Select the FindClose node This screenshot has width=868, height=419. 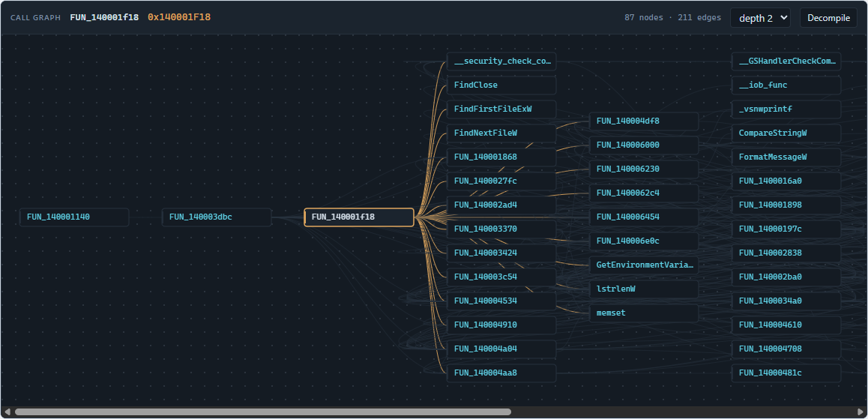tap(501, 85)
